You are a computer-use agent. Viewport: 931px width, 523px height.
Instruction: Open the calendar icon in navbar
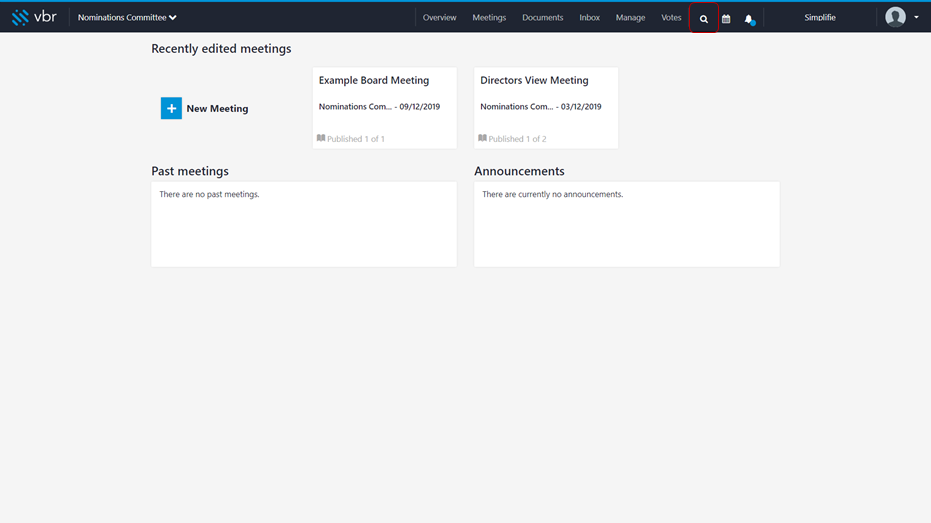click(726, 18)
